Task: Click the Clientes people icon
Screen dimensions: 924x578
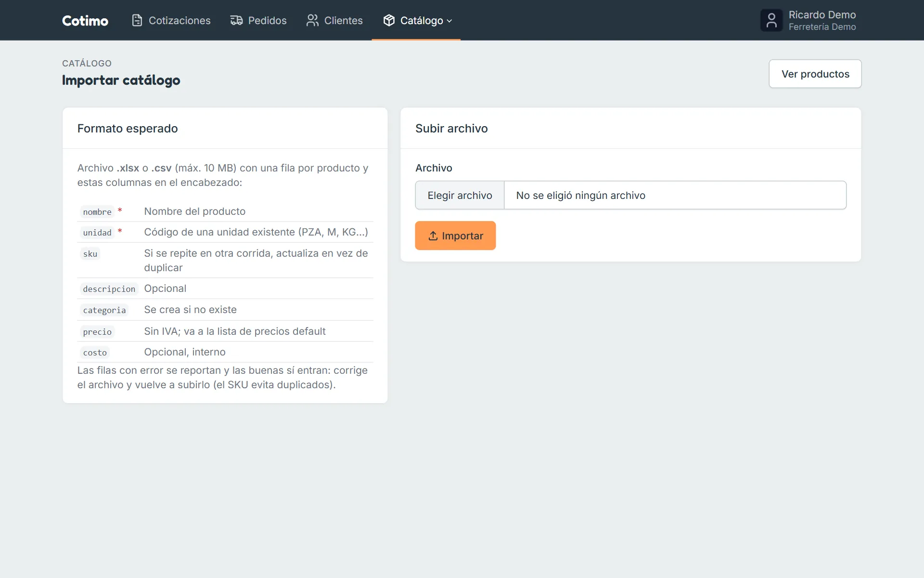Action: click(x=312, y=20)
